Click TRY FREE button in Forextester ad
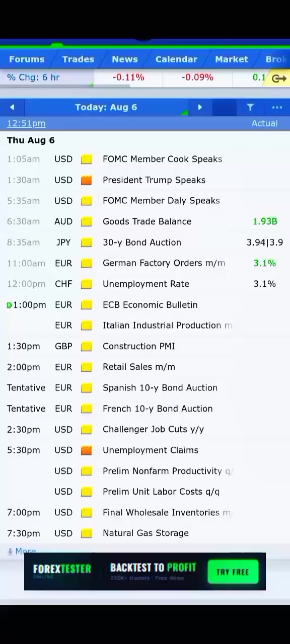This screenshot has width=290, height=644. click(233, 572)
